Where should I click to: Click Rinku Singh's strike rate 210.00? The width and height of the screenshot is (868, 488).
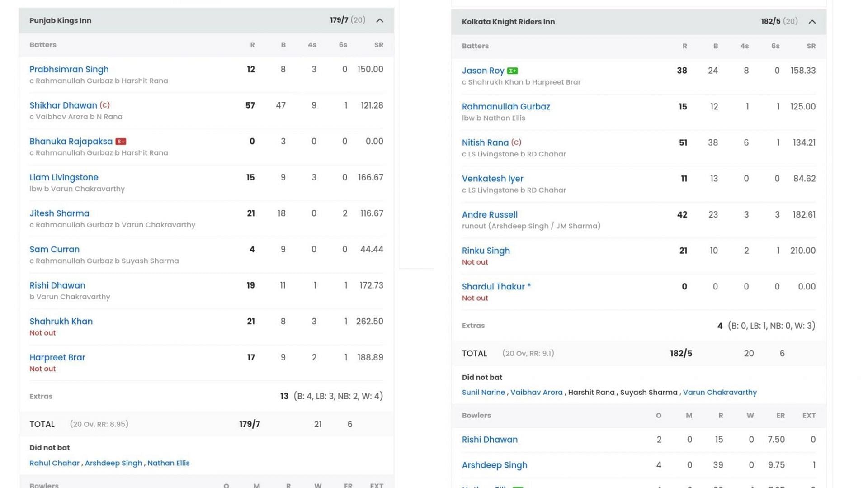[803, 251]
